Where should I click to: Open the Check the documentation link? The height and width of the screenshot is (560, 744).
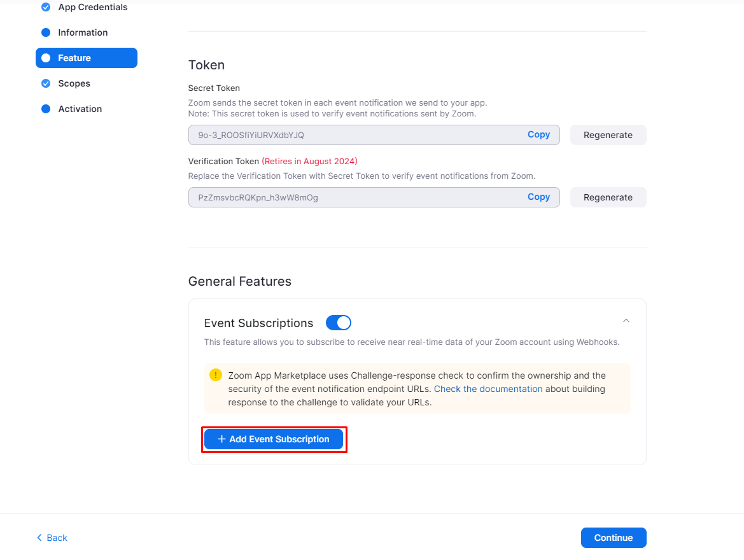point(488,389)
